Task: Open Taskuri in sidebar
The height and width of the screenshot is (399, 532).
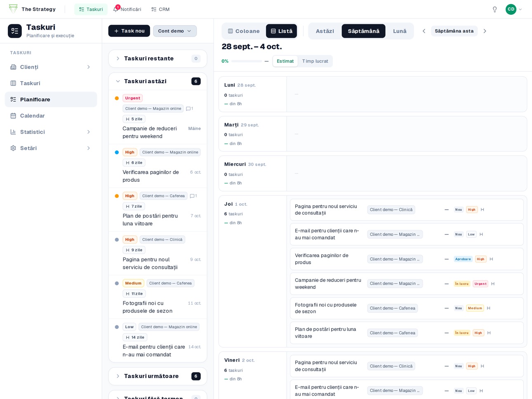Action: (x=51, y=83)
